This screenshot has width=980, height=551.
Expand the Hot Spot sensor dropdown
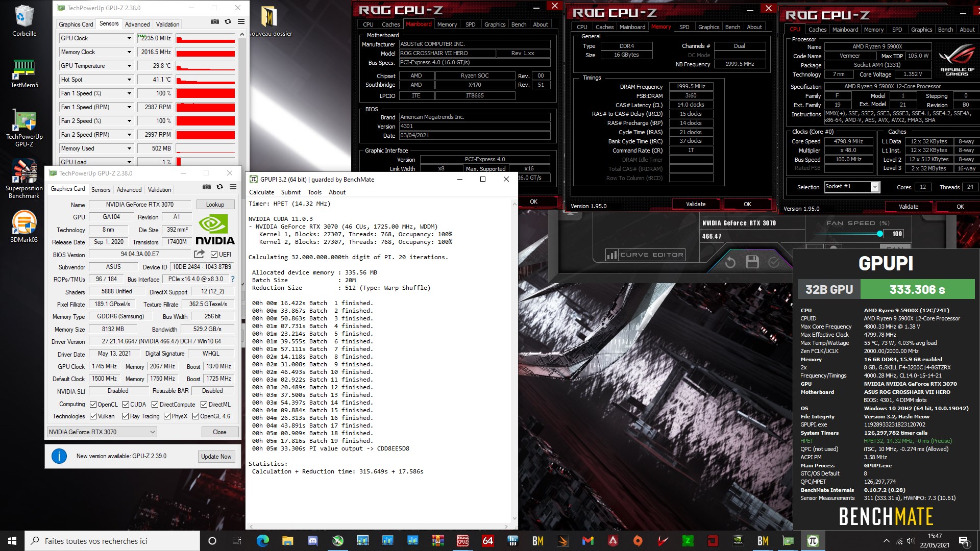pyautogui.click(x=129, y=80)
